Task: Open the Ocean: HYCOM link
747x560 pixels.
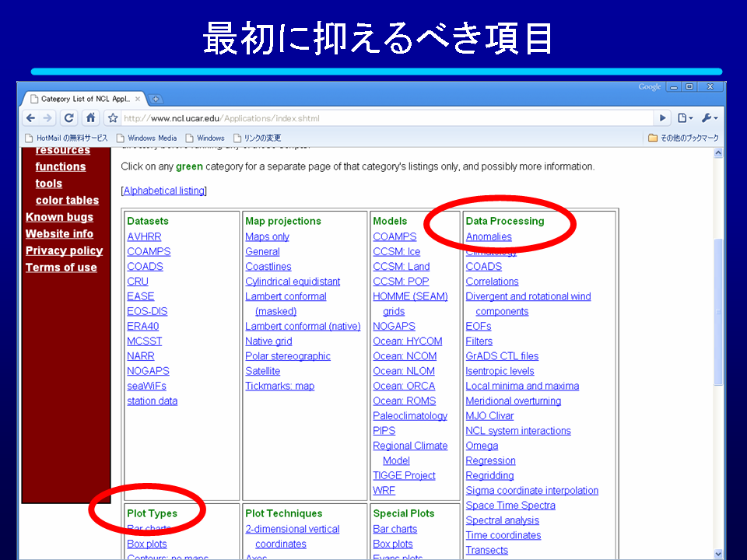Action: [407, 341]
